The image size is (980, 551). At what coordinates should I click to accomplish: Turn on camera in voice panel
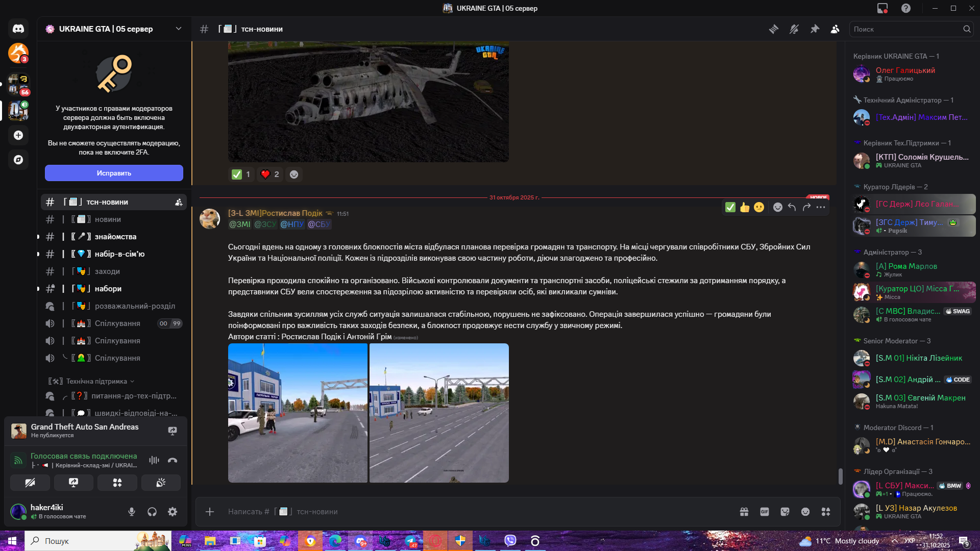[x=30, y=483]
